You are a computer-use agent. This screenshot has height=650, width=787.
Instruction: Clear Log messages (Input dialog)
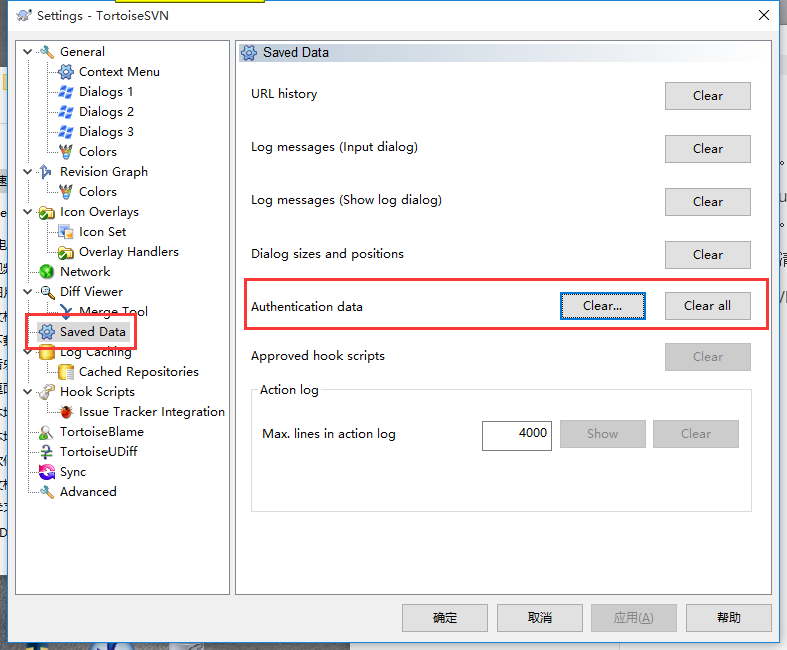[708, 149]
